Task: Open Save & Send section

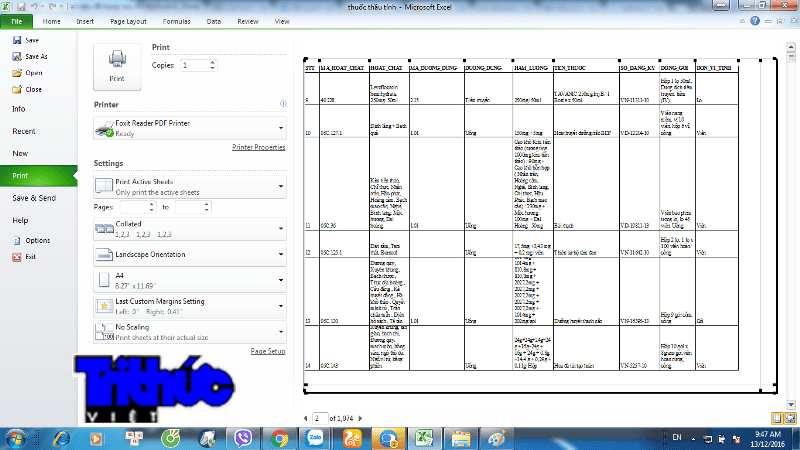Action: pyautogui.click(x=34, y=198)
